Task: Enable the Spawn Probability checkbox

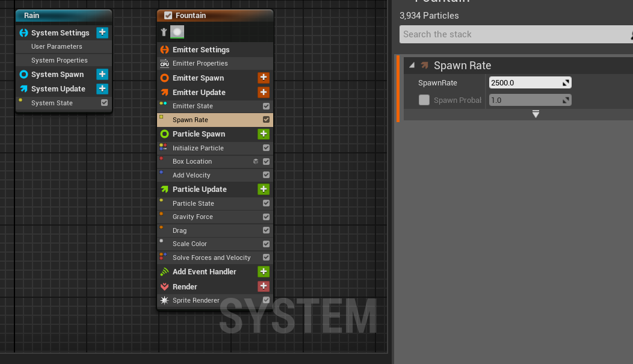Action: [x=424, y=100]
